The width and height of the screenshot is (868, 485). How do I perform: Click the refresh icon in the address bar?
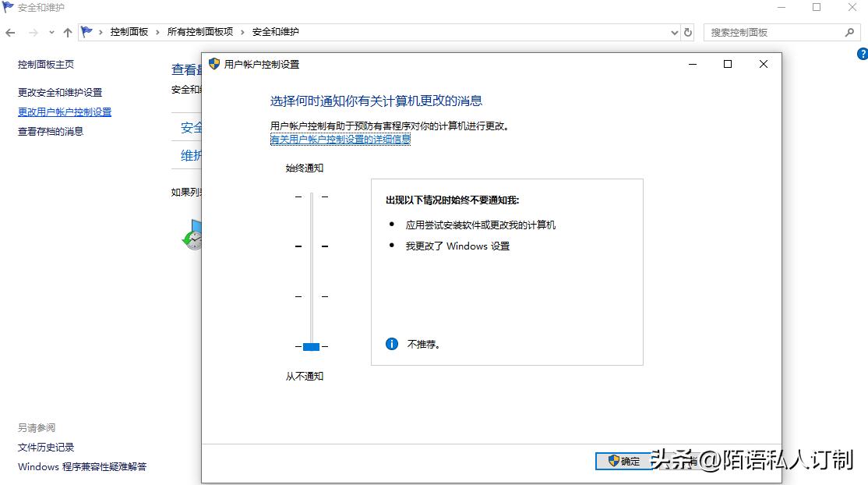pos(688,32)
